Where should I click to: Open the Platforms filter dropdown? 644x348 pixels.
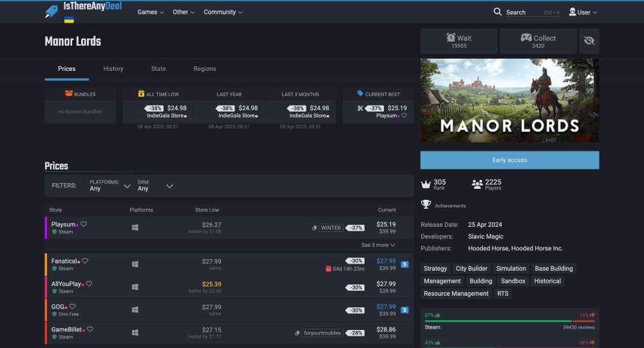click(110, 186)
